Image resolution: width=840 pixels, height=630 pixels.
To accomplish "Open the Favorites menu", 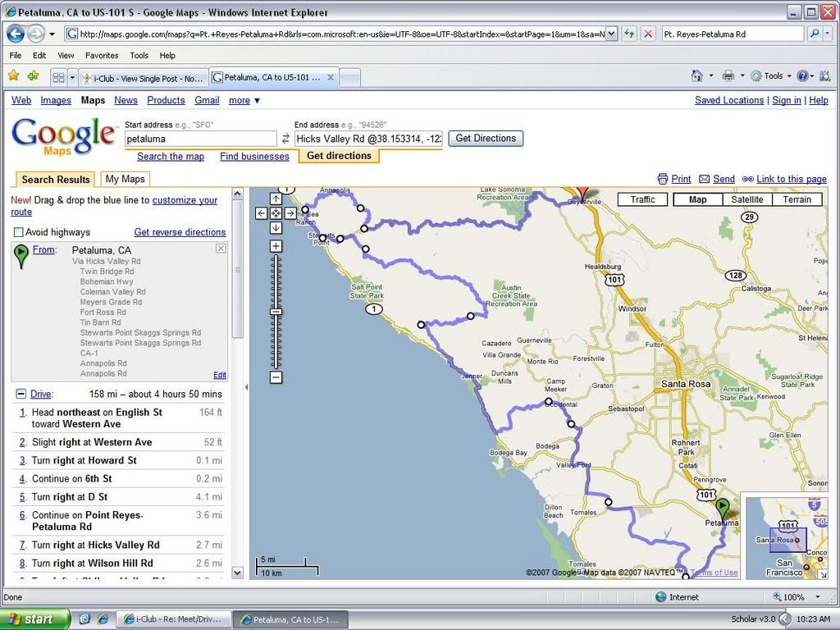I will point(102,56).
